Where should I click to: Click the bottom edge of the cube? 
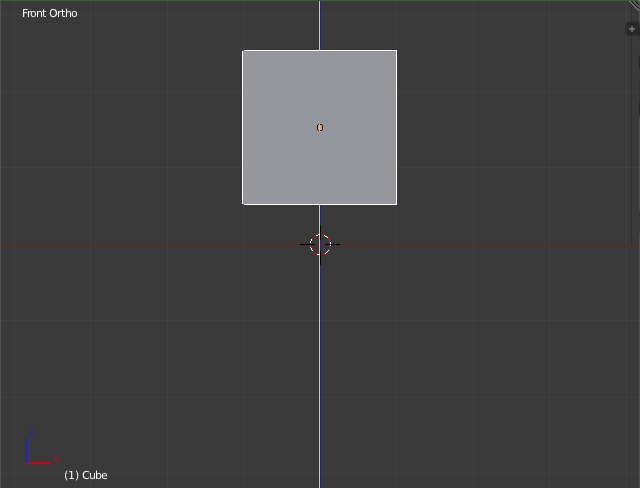click(280, 204)
